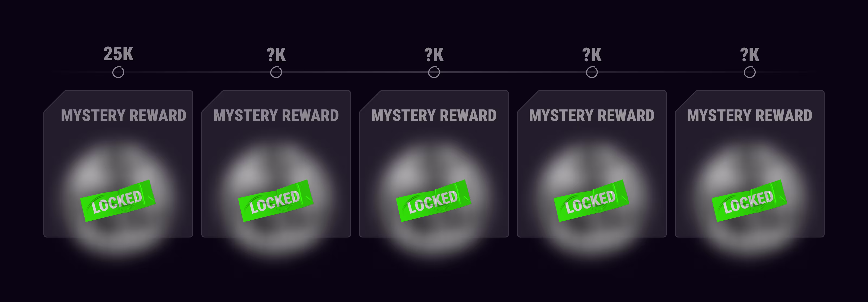Screen dimensions: 868x302
Task: Click the third Mystery Reward title text
Action: 434,115
